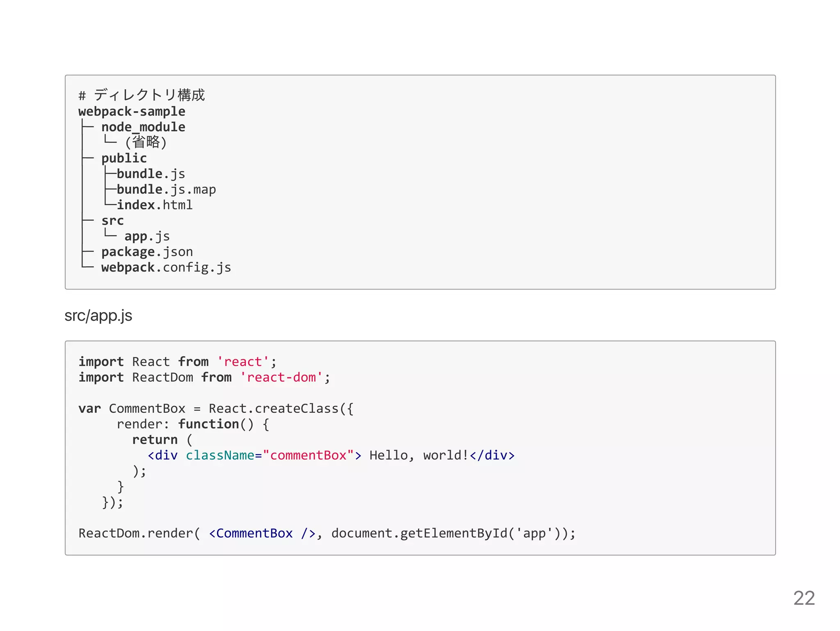This screenshot has height=631, width=840.
Task: Click the 'react-dom' import string
Action: [x=281, y=377]
